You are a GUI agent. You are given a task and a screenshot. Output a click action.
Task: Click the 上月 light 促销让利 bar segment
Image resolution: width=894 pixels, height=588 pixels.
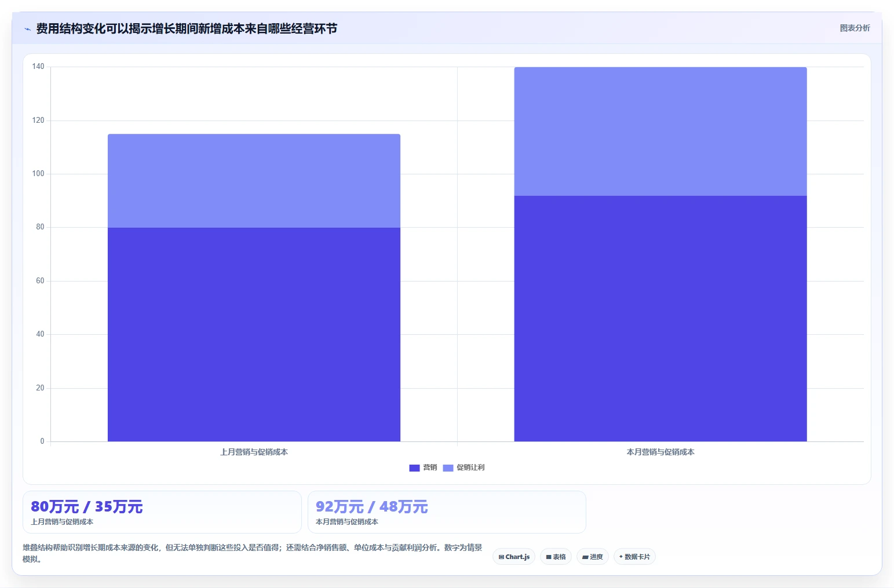pos(254,181)
